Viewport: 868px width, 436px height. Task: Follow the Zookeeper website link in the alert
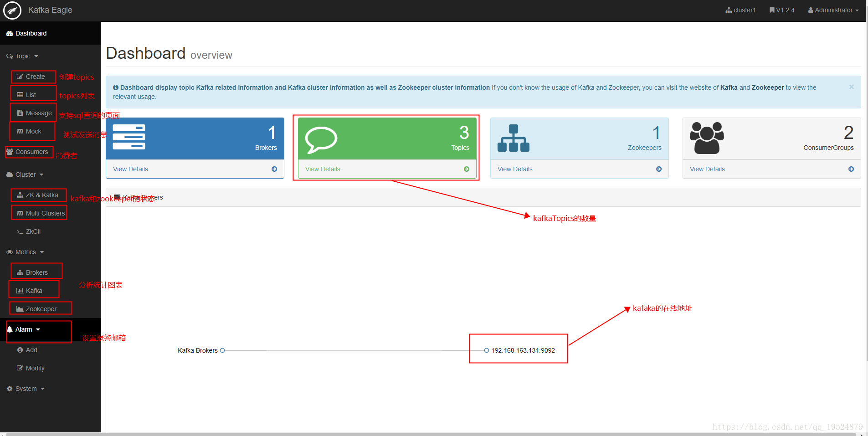pos(768,87)
